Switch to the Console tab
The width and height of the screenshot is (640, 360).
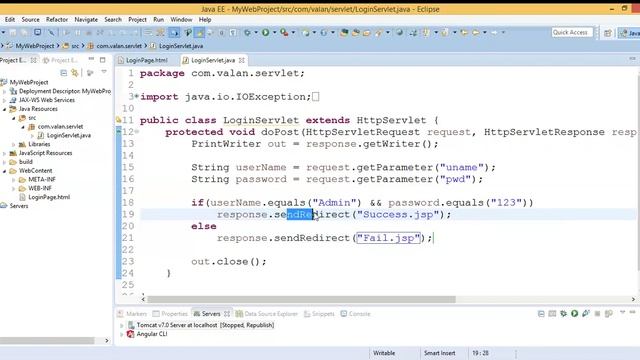coord(356,313)
